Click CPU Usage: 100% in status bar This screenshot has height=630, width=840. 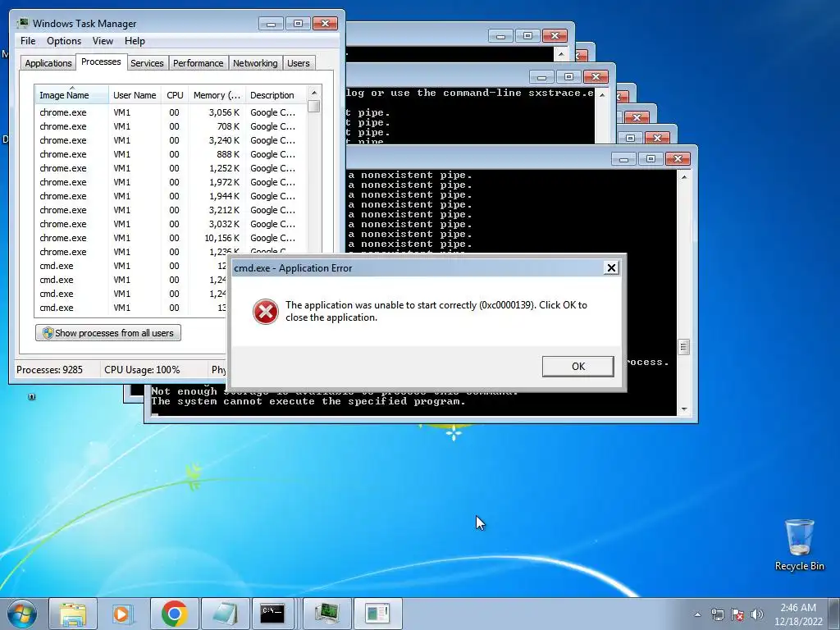point(143,370)
